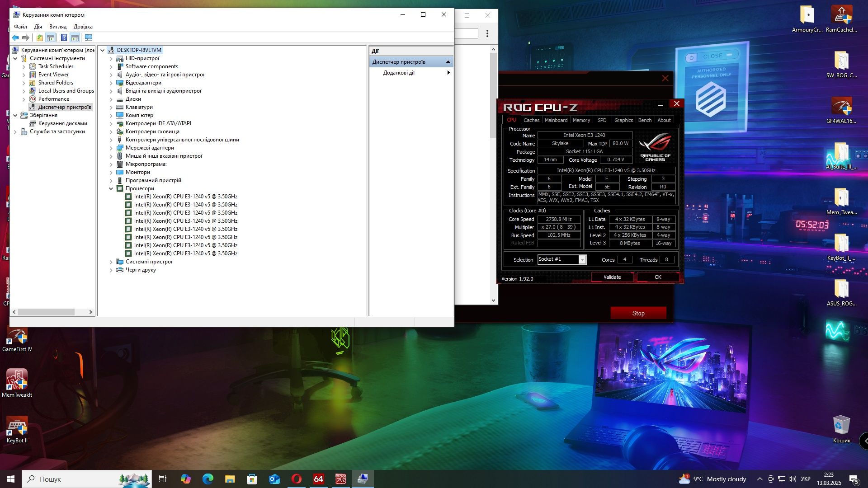Click the Пошук taskbar search box
Image resolution: width=868 pixels, height=488 pixels.
(86, 479)
